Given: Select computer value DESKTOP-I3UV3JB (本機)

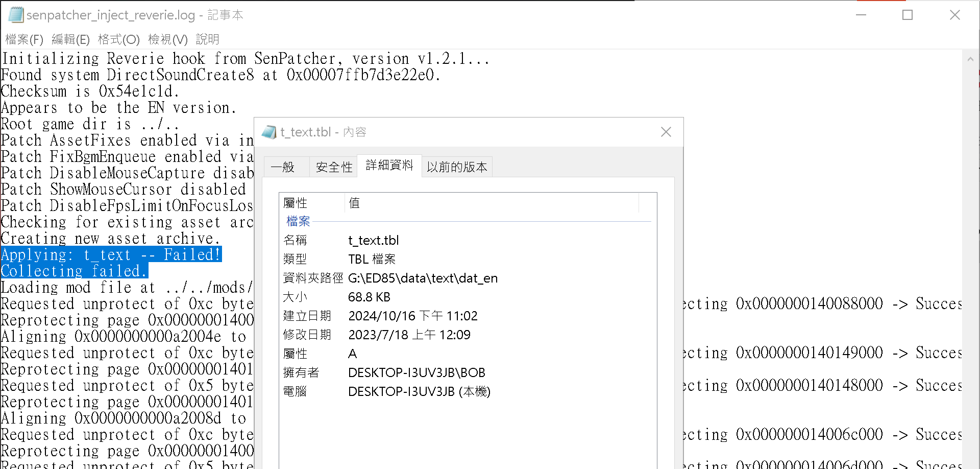Looking at the screenshot, I should point(419,392).
